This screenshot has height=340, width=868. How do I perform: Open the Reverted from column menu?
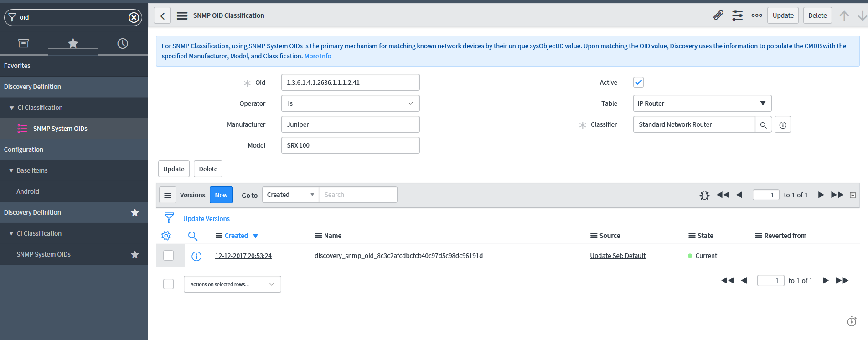pos(759,236)
